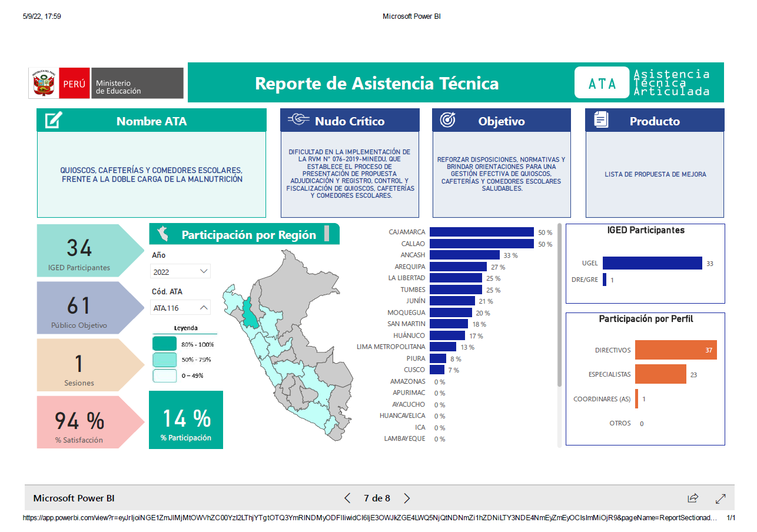Share the report using the share icon
This screenshot has height=532, width=757.
693,498
